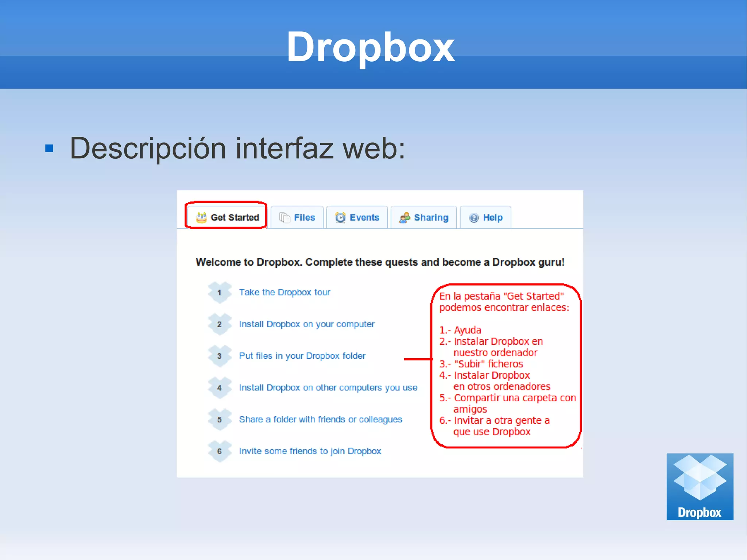Select the Welcome to Dropbox heading text
The height and width of the screenshot is (560, 747).
pos(380,262)
